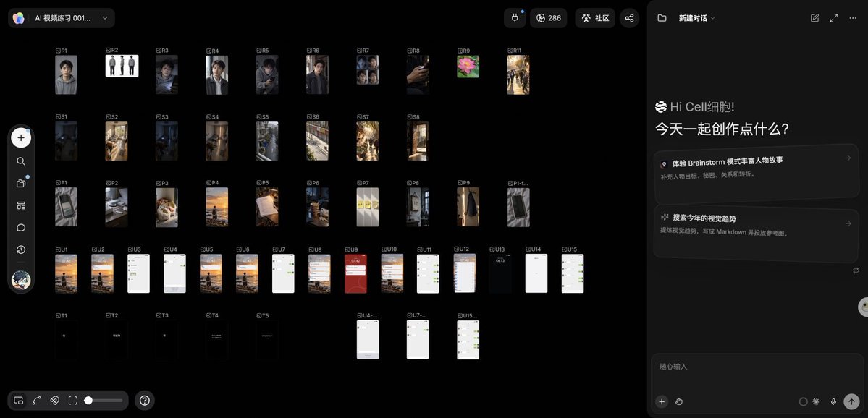This screenshot has height=418, width=868.
Task: Open the chat panel more options menu
Action: tap(853, 18)
